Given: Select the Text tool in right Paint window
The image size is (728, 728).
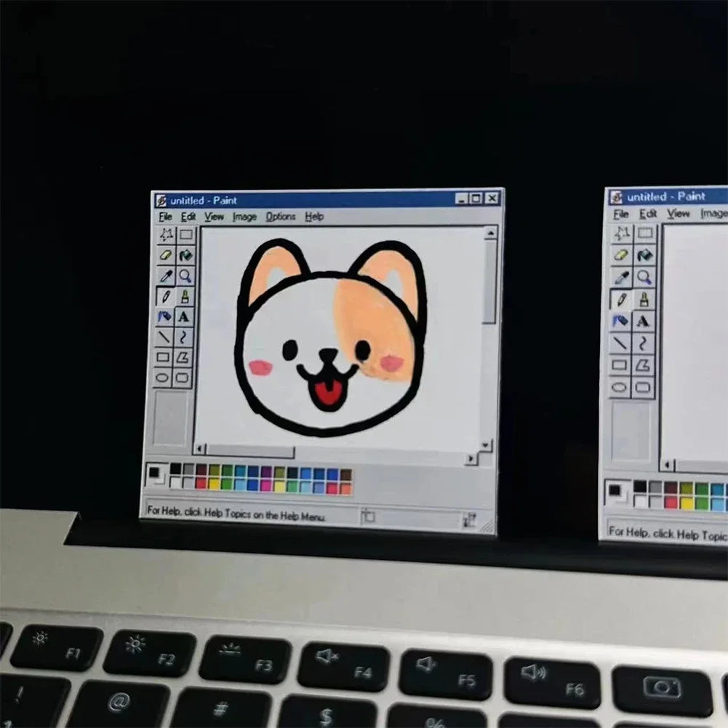Looking at the screenshot, I should point(643,321).
